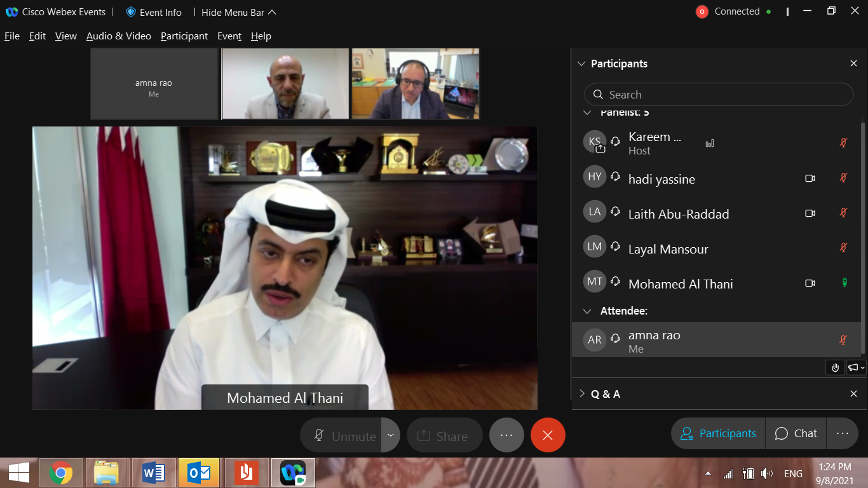Click the video camera icon beside hadi yassine
Viewport: 868px width, 488px height.
(x=810, y=179)
